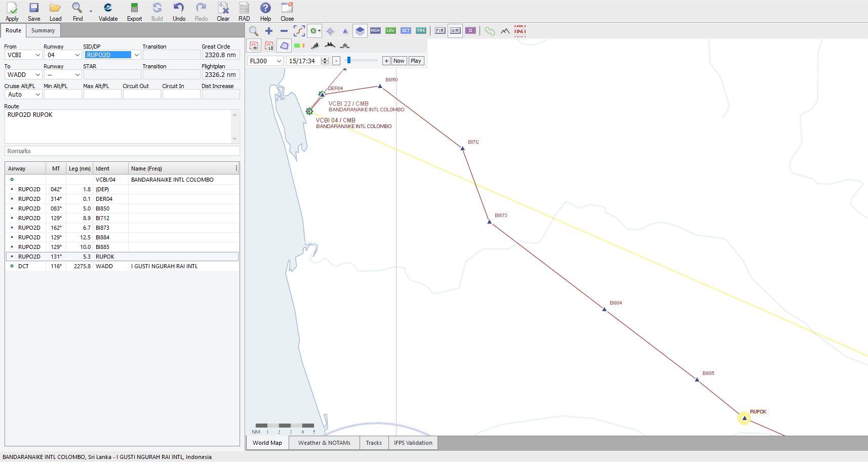Click the Now time button
This screenshot has width=868, height=462.
[x=399, y=61]
